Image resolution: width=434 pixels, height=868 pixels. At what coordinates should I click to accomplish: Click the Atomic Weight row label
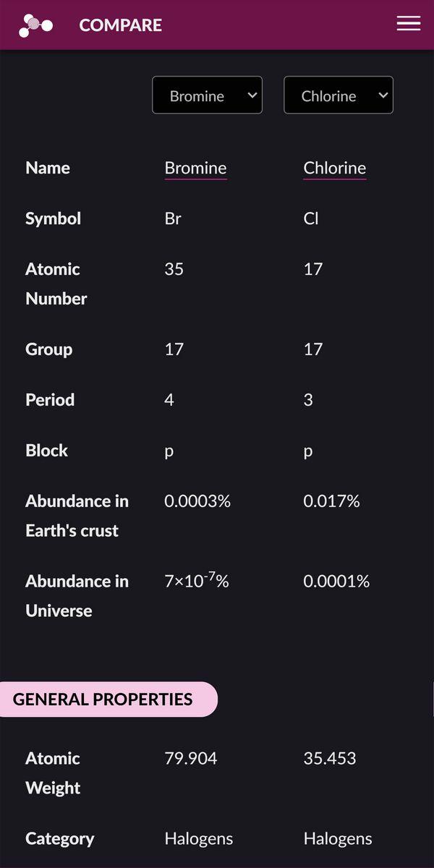(53, 773)
